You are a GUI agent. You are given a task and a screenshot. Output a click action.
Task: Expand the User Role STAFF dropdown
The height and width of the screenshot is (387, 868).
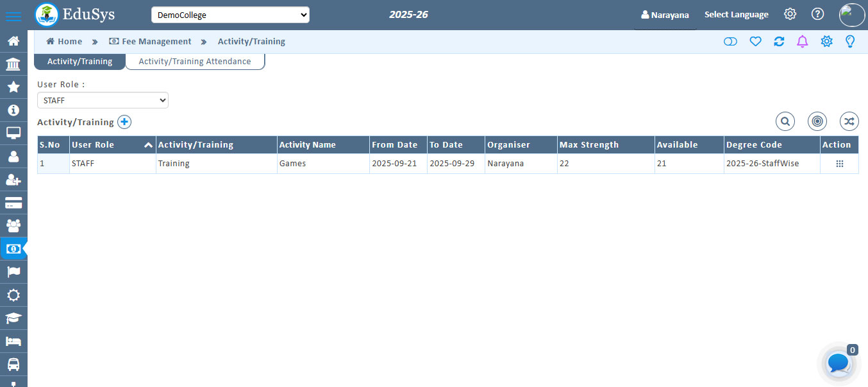103,100
